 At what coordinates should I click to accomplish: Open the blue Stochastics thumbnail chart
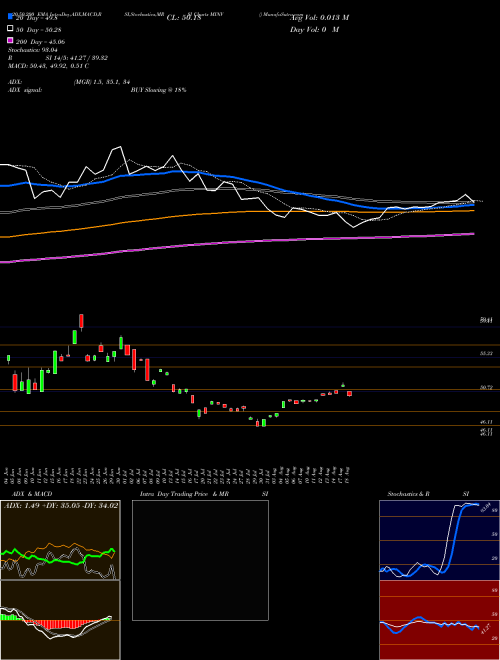pyautogui.click(x=439, y=540)
